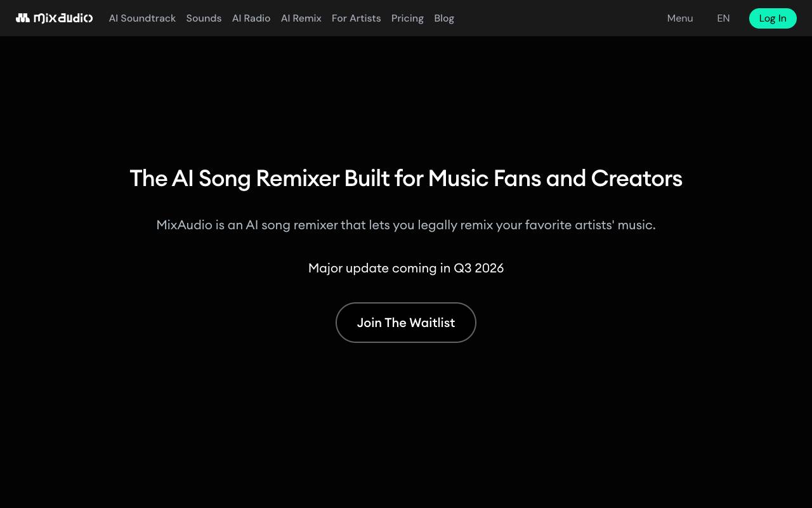The image size is (812, 508).
Task: Click the green Log In button
Action: click(773, 18)
